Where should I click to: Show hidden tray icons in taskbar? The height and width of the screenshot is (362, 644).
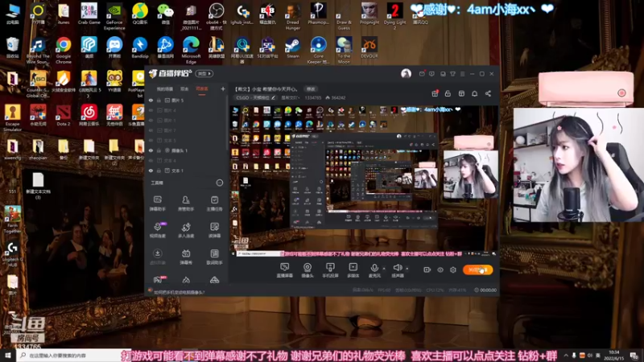(x=566, y=356)
